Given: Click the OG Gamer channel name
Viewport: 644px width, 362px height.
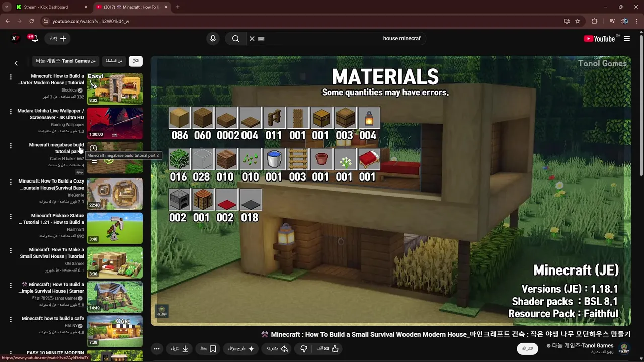Looking at the screenshot, I should 74,264.
